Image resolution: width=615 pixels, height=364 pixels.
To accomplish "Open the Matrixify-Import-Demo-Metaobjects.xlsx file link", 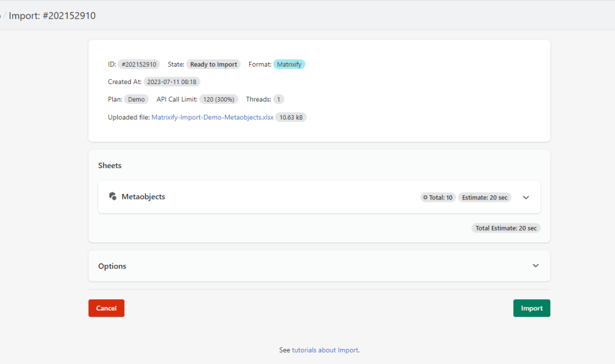I will point(213,117).
